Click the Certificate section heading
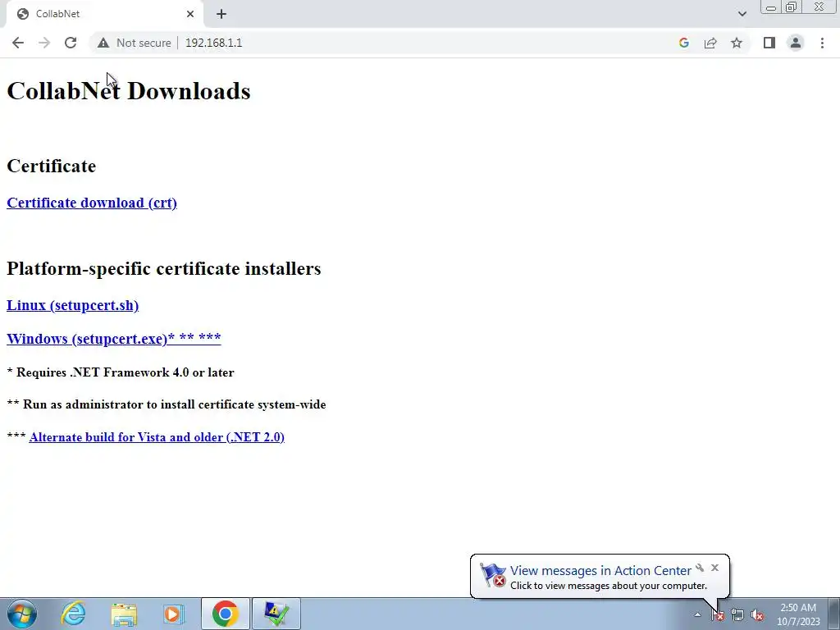The height and width of the screenshot is (630, 840). 52,166
